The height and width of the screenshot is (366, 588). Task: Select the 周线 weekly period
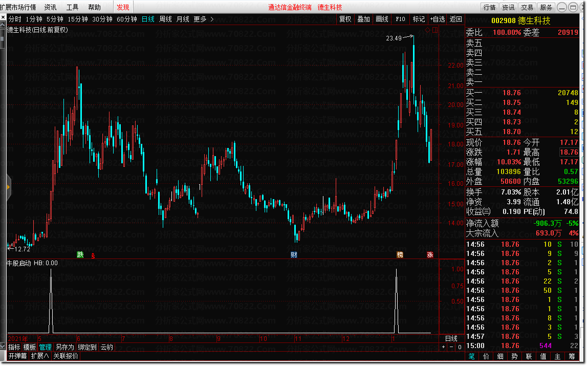165,19
